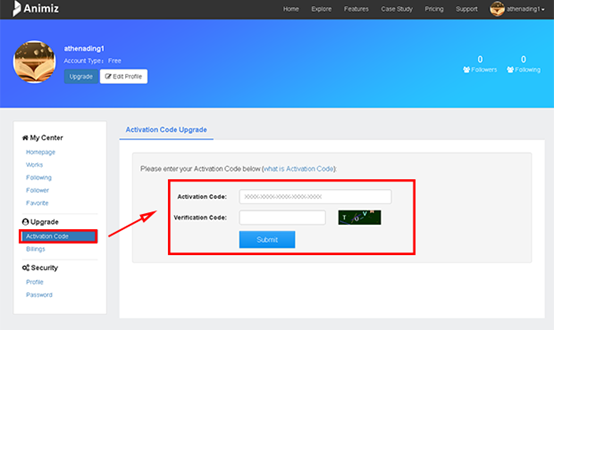Open Favorite in the sidebar
This screenshot has height=460, width=614.
(x=37, y=203)
